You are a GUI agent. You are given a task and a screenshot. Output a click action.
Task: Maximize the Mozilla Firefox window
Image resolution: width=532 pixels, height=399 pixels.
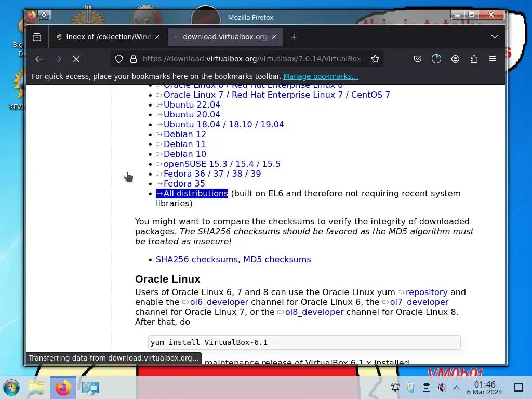471,15
